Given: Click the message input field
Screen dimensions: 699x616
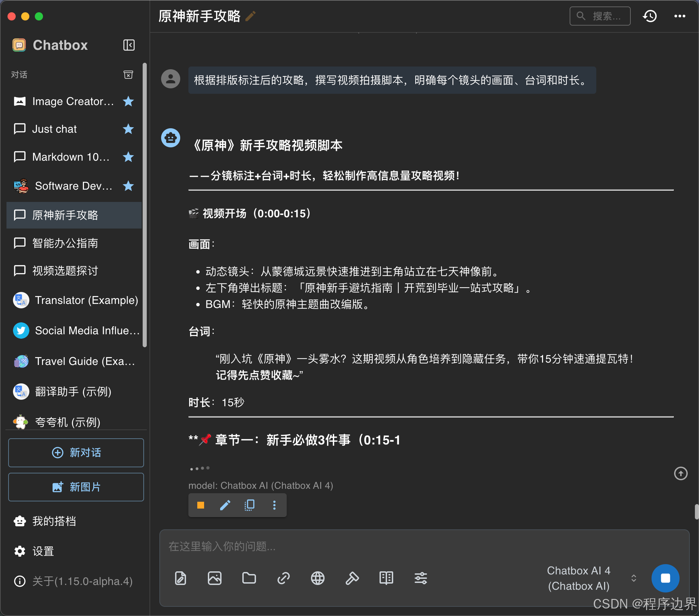Looking at the screenshot, I should [424, 546].
